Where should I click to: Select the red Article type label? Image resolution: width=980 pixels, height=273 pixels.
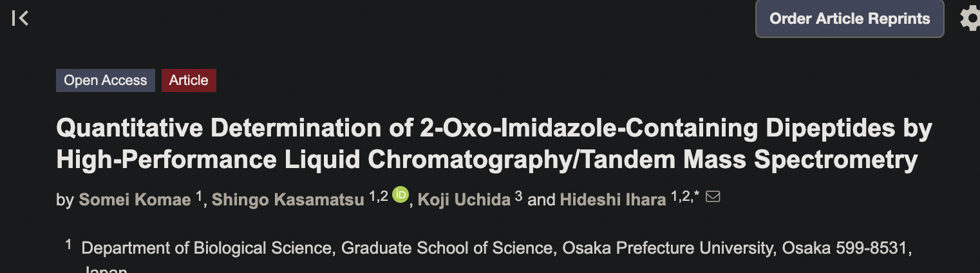click(189, 80)
